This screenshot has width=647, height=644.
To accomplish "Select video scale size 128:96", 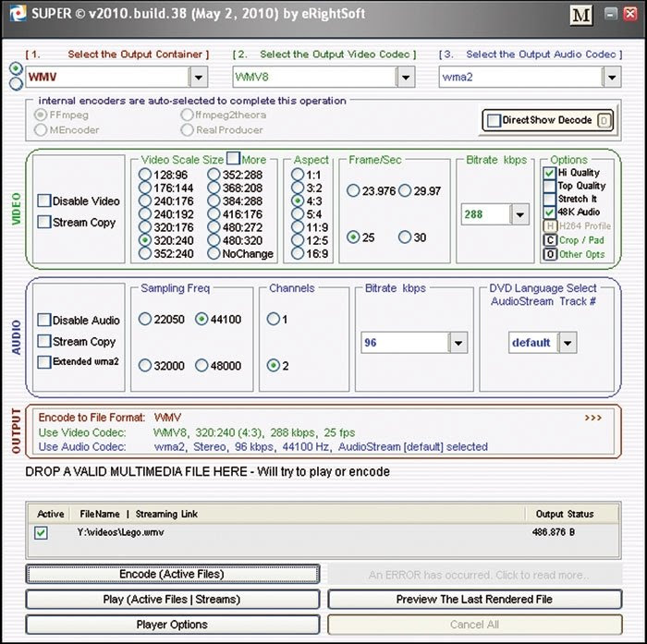I will pos(145,175).
